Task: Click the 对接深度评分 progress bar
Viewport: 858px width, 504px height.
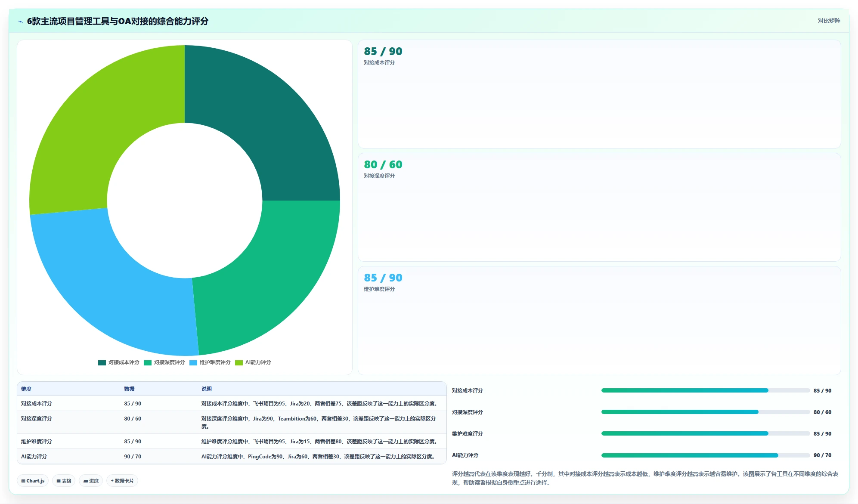Action: pyautogui.click(x=706, y=412)
